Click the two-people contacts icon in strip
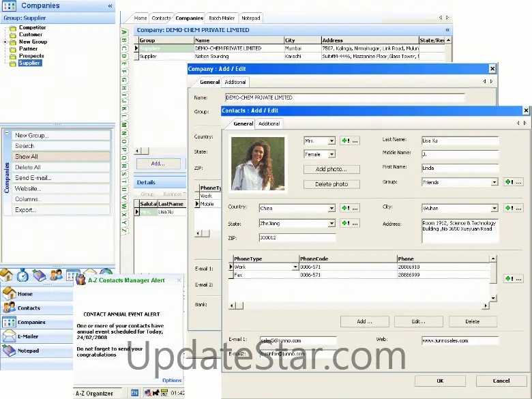The width and height of the screenshot is (532, 399). tap(56, 274)
